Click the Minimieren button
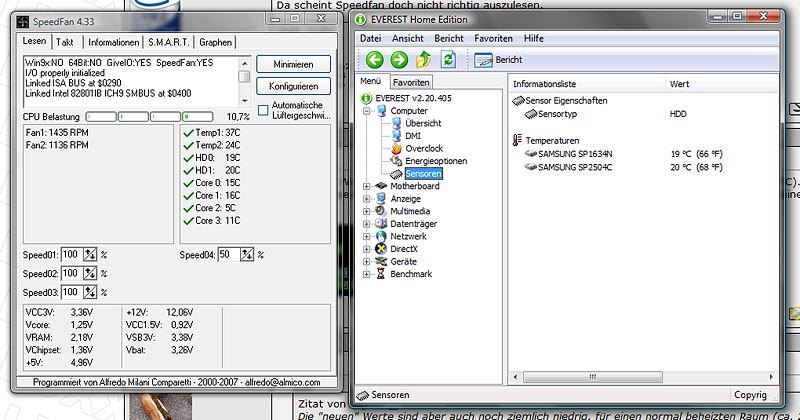The image size is (800, 420). [293, 64]
